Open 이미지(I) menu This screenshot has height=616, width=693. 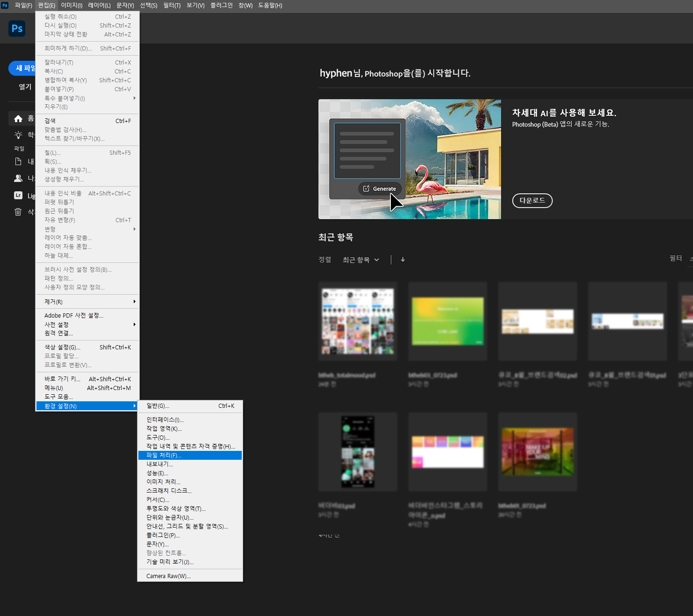point(72,5)
